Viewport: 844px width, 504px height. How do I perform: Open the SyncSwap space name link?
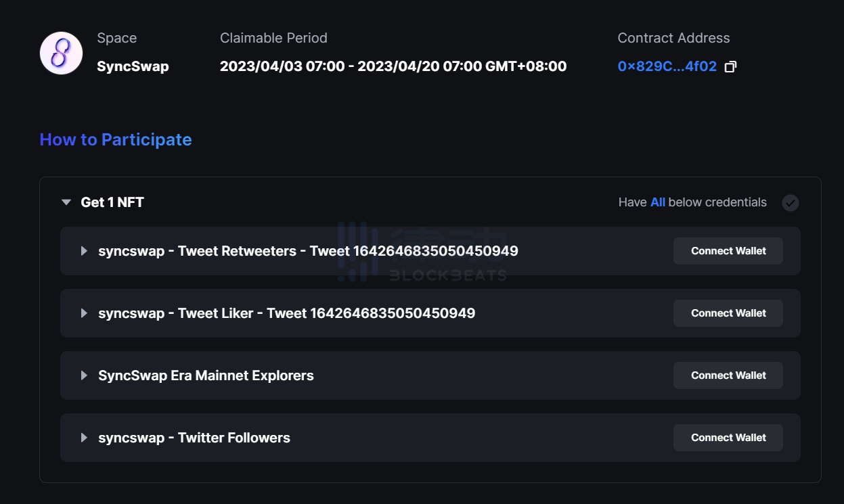coord(133,66)
